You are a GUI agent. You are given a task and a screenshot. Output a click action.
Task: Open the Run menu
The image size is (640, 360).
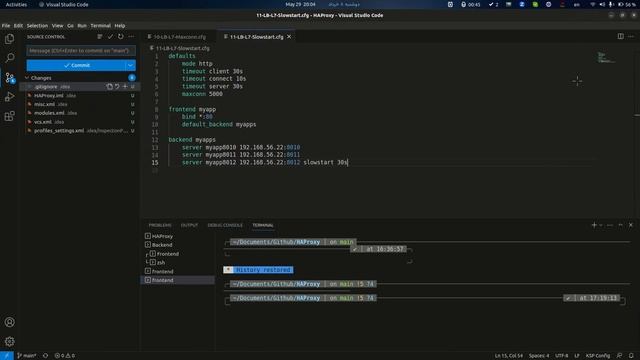82,26
